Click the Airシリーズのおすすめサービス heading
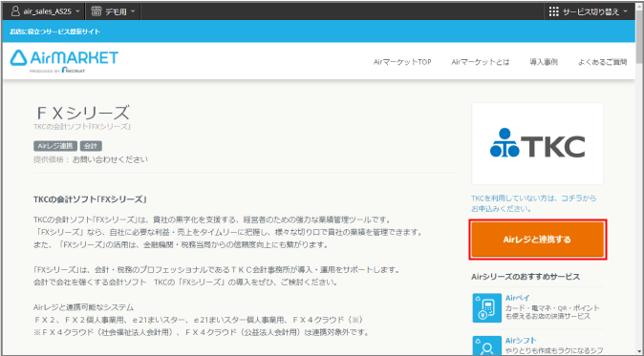Image resolution: width=644 pixels, height=356 pixels. 526,277
